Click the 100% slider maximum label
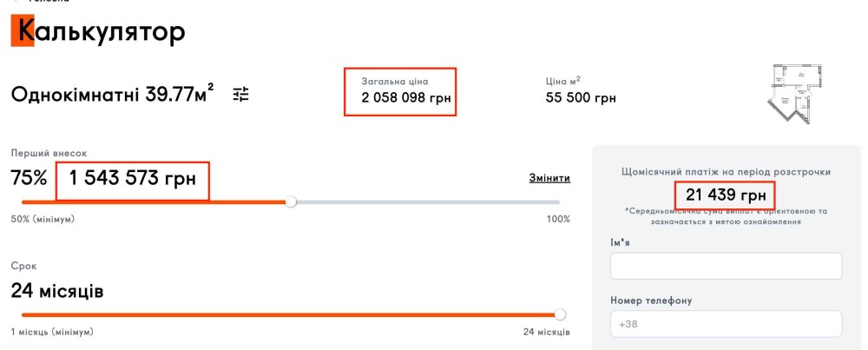868x350 pixels. click(558, 219)
